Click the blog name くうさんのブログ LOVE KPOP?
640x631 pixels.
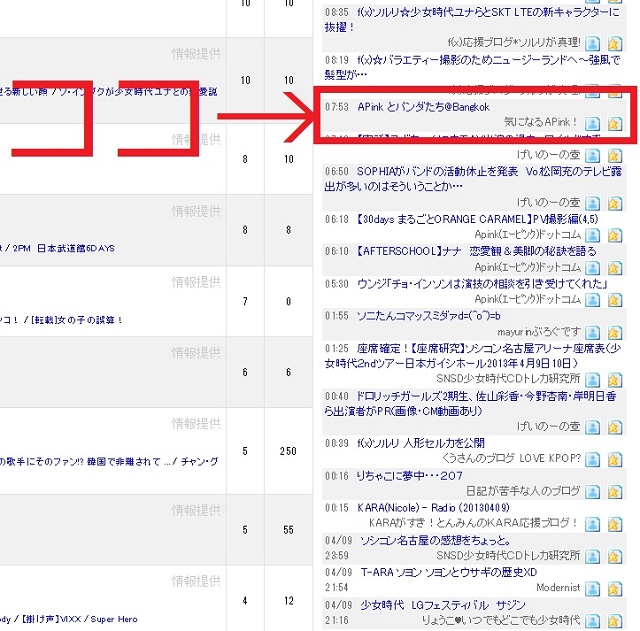tap(511, 458)
